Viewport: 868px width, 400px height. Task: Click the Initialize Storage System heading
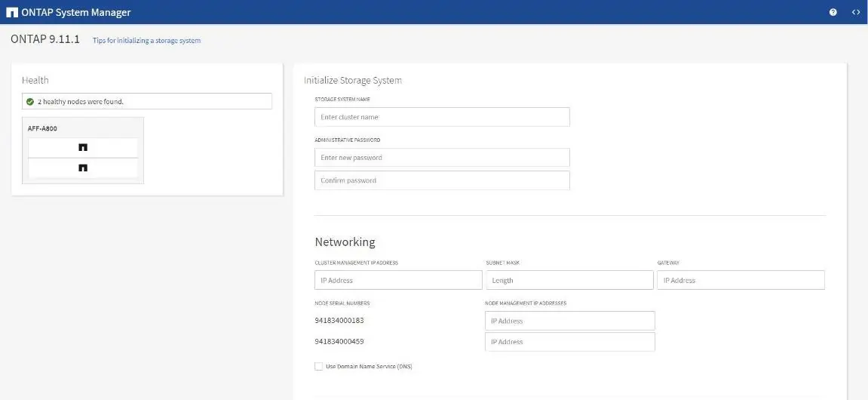click(353, 80)
